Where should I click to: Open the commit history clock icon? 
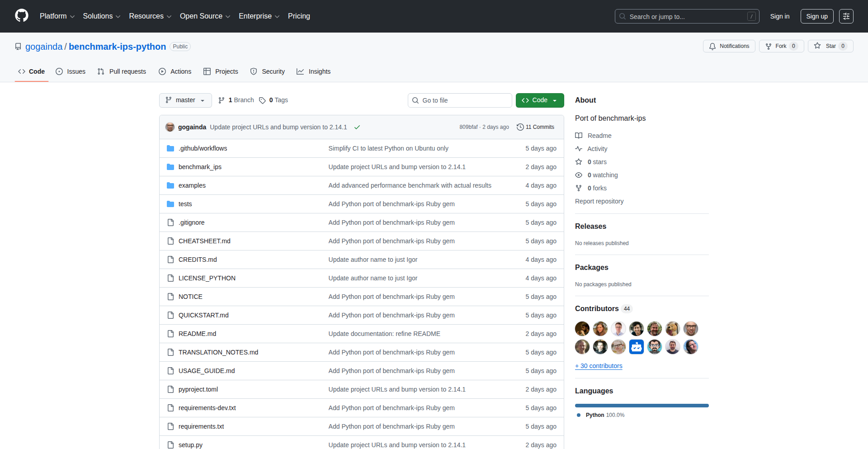[520, 127]
